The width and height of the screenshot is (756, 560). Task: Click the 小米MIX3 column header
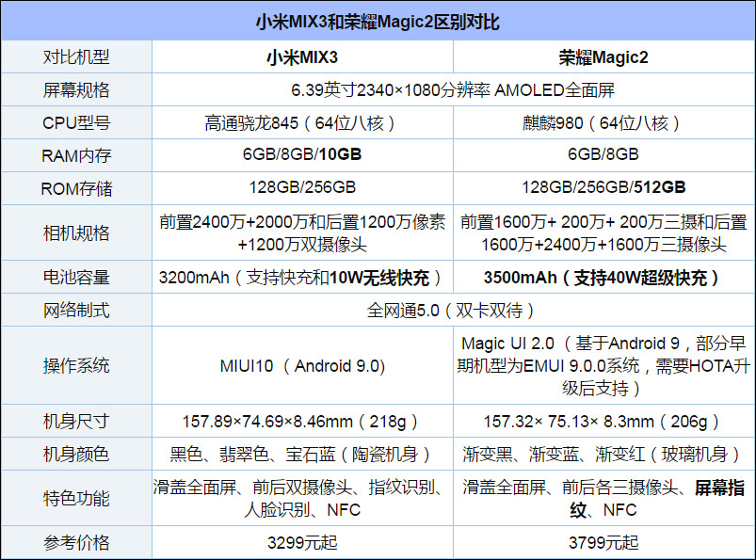click(x=302, y=57)
